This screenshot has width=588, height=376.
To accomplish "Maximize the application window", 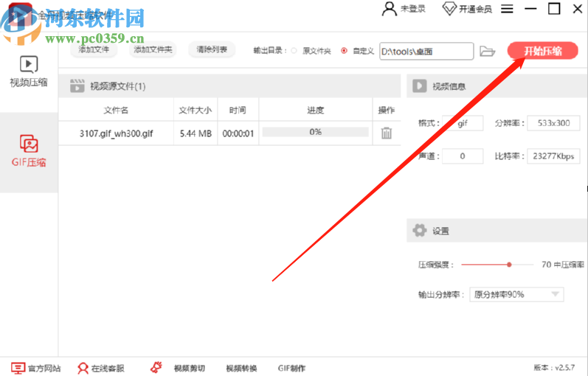I will (x=554, y=9).
